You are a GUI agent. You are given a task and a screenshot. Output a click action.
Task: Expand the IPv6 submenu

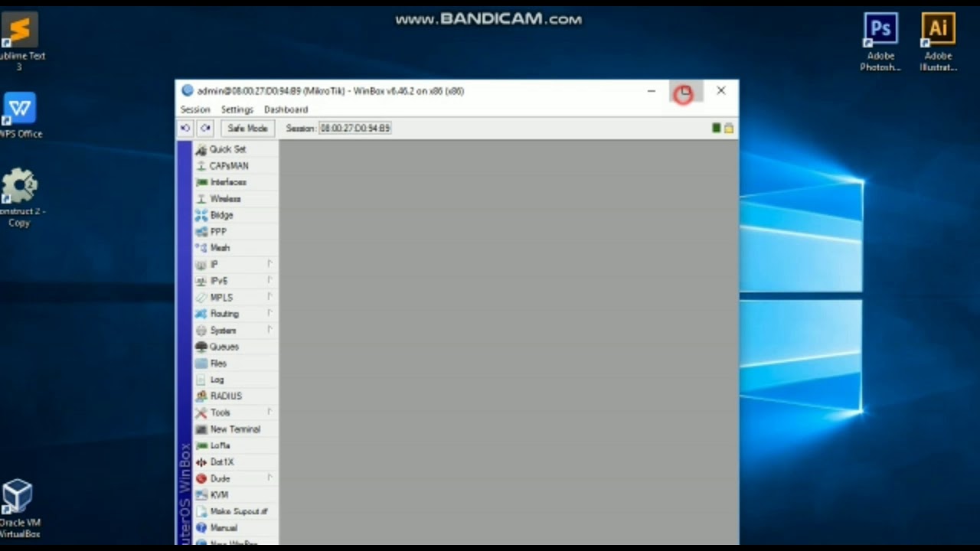(235, 281)
